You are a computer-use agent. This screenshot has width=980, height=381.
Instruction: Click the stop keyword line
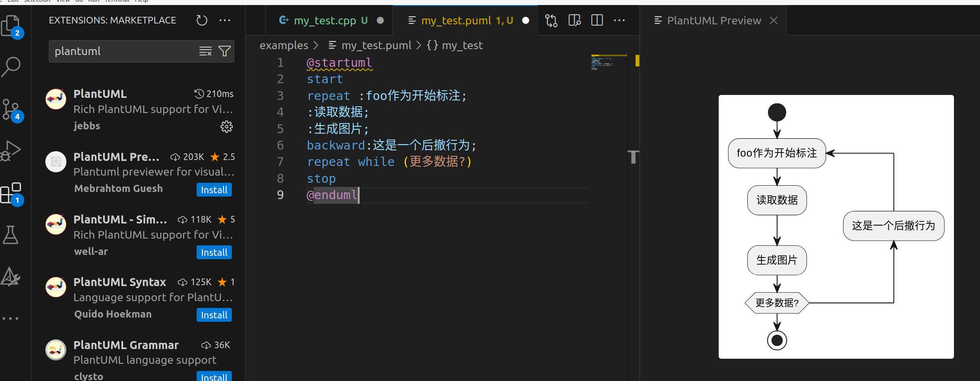(321, 179)
